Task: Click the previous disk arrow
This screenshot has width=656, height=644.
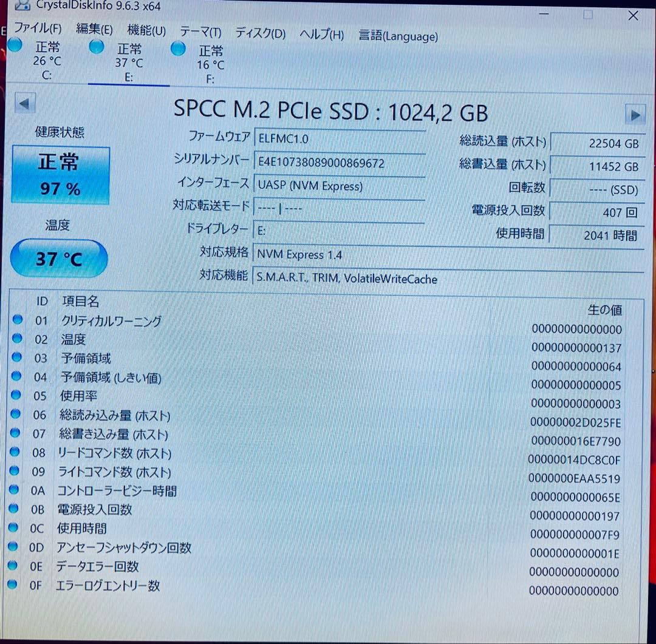Action: [x=24, y=104]
